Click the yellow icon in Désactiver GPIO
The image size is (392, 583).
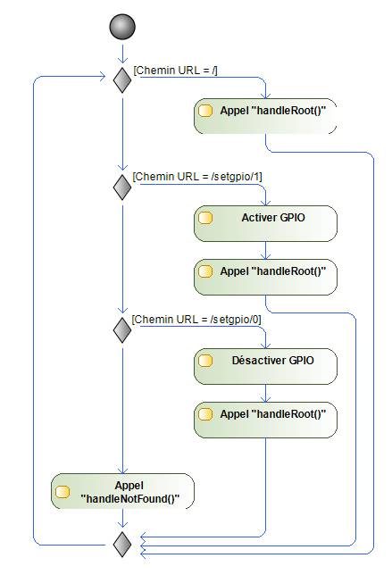point(205,361)
